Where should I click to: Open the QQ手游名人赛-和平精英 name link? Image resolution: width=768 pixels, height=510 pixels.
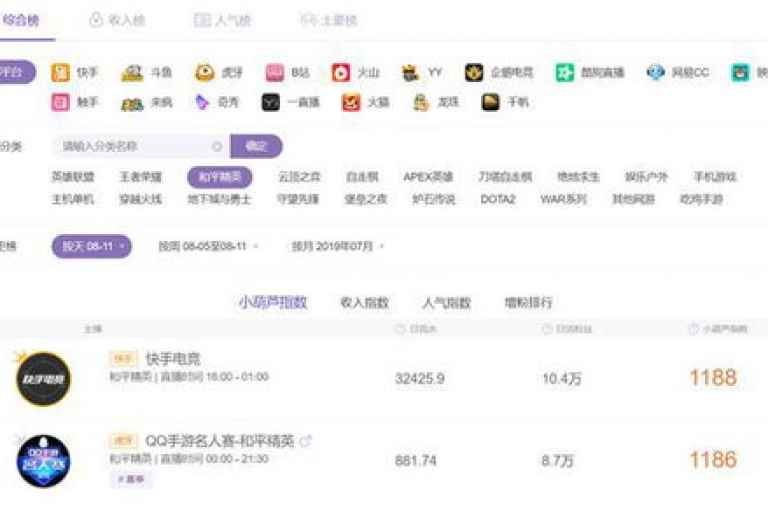(x=220, y=441)
